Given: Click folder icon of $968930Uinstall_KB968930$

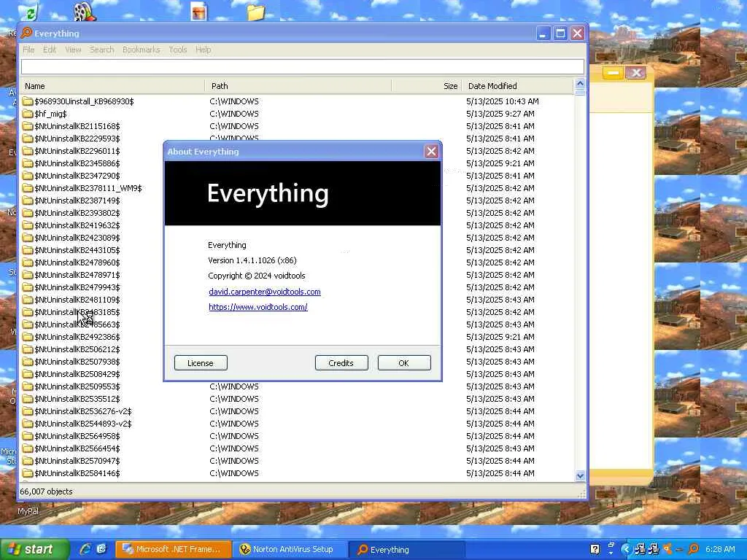Looking at the screenshot, I should tap(28, 101).
